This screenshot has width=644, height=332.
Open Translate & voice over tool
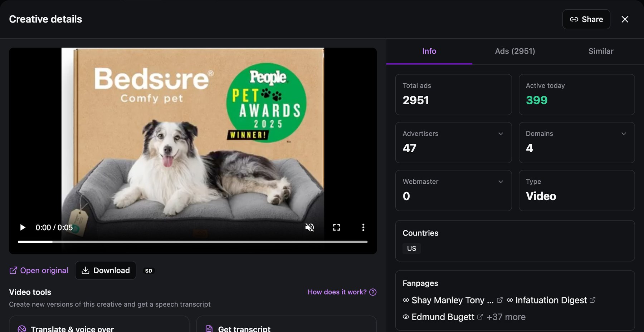pyautogui.click(x=99, y=324)
